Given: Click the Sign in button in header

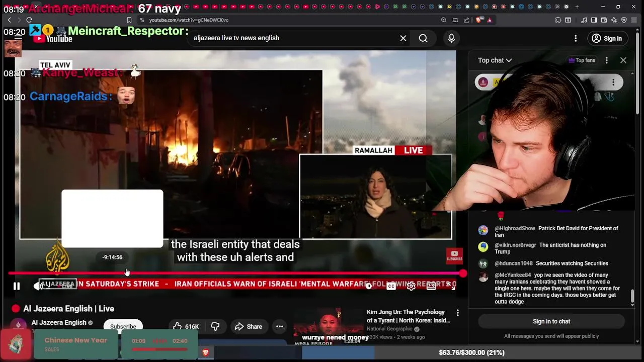Looking at the screenshot, I should tap(607, 38).
